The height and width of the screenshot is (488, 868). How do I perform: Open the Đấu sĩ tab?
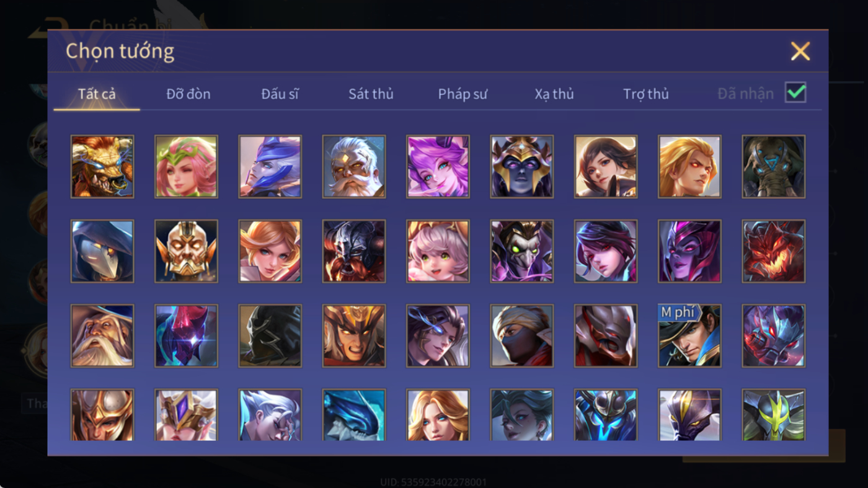click(280, 94)
